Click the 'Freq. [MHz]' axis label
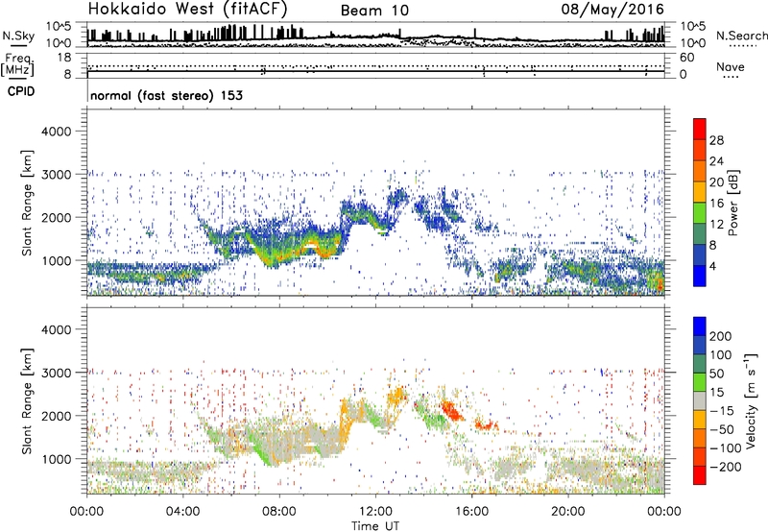Viewport: 768px width, 532px height. pyautogui.click(x=17, y=65)
